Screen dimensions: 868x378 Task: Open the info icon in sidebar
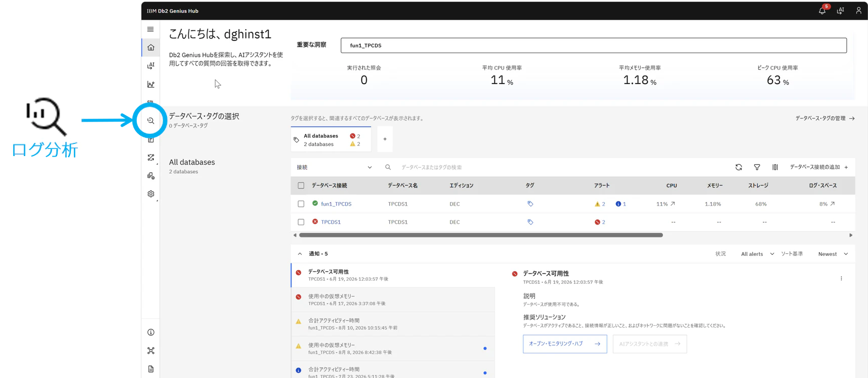click(x=150, y=332)
